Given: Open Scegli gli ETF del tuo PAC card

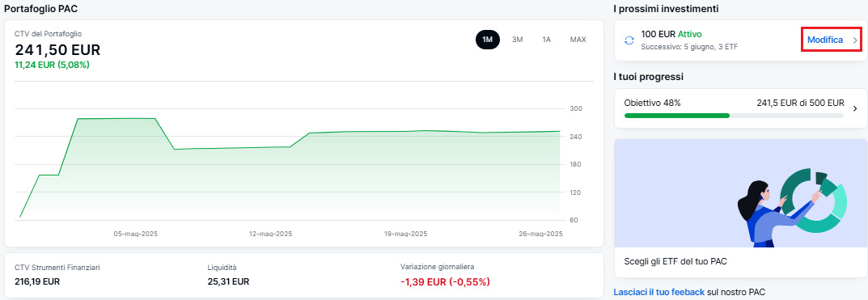Looking at the screenshot, I should click(x=741, y=208).
